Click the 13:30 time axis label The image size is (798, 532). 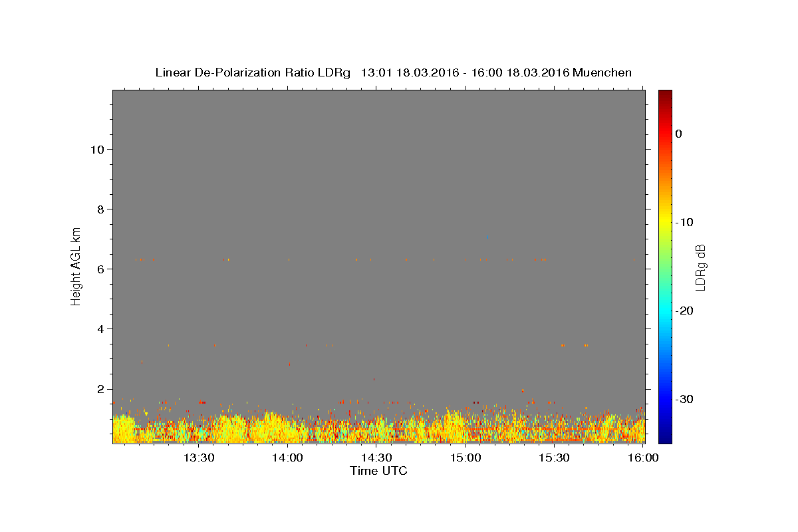pyautogui.click(x=198, y=458)
